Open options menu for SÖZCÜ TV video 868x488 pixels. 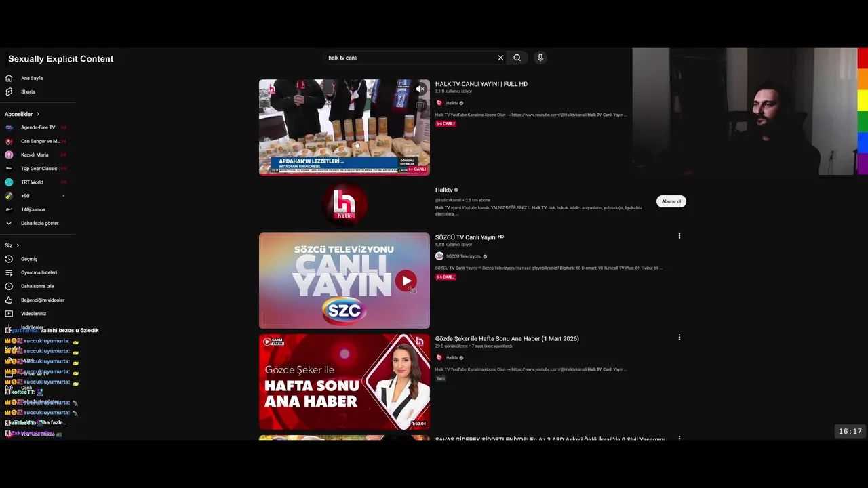tap(679, 236)
